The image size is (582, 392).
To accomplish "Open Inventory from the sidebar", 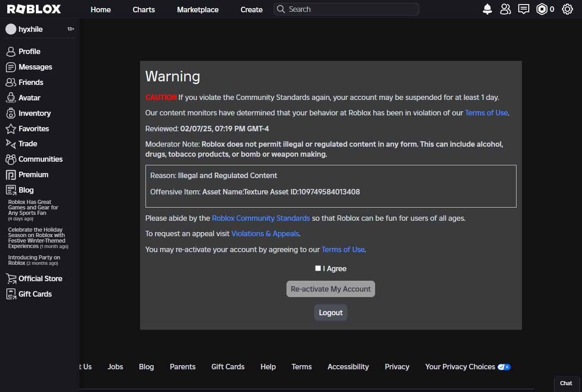I will (10, 113).
